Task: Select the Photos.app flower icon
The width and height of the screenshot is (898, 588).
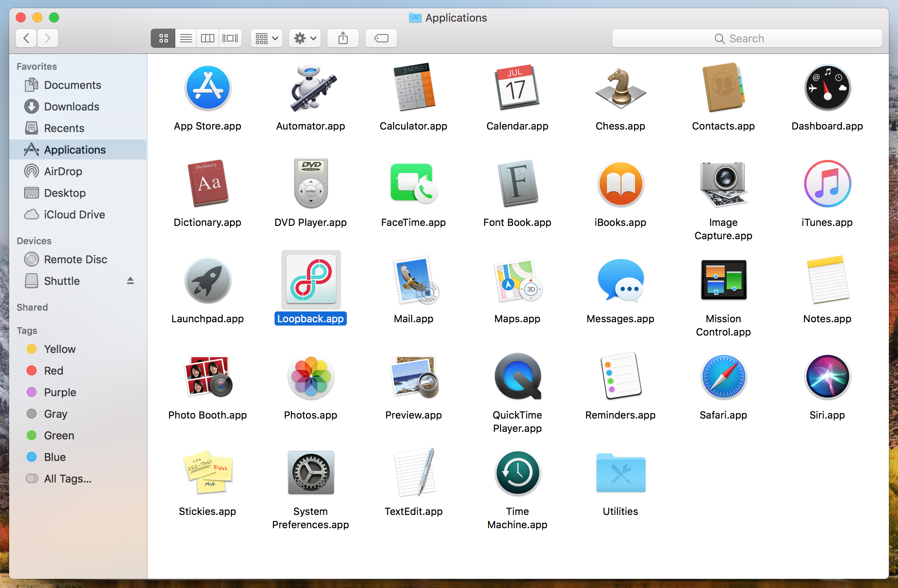Action: [311, 376]
